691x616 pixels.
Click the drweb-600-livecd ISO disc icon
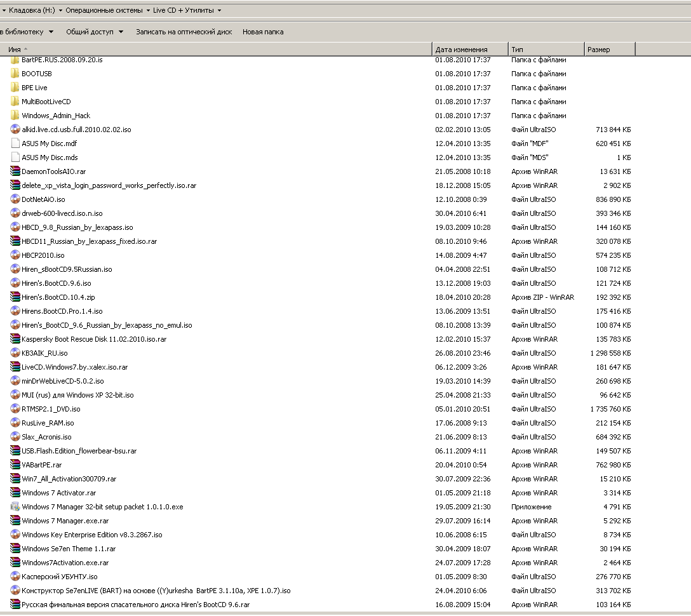tap(15, 213)
